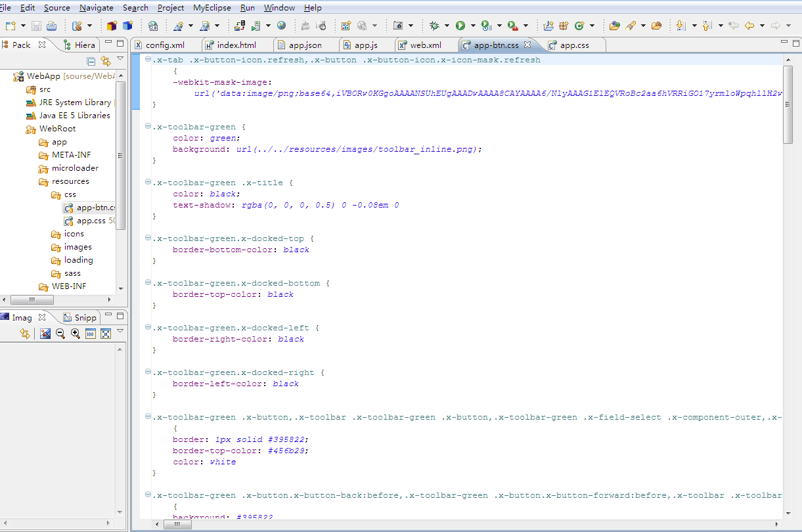
Task: Click the Previous Annotation arrow icon
Action: (x=707, y=26)
